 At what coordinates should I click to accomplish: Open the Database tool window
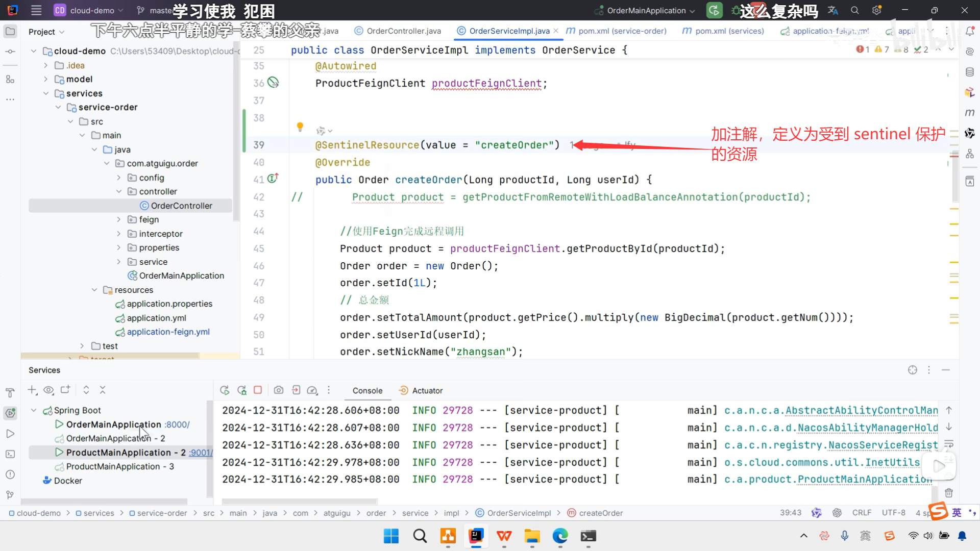(970, 72)
